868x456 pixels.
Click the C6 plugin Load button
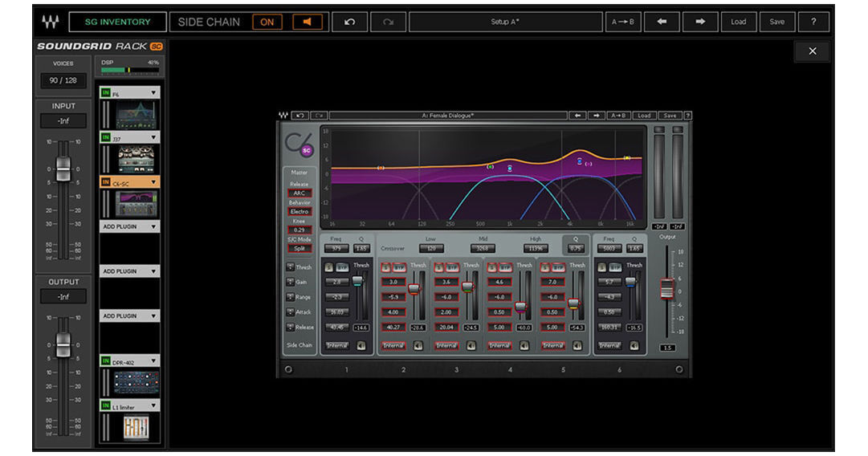(644, 116)
